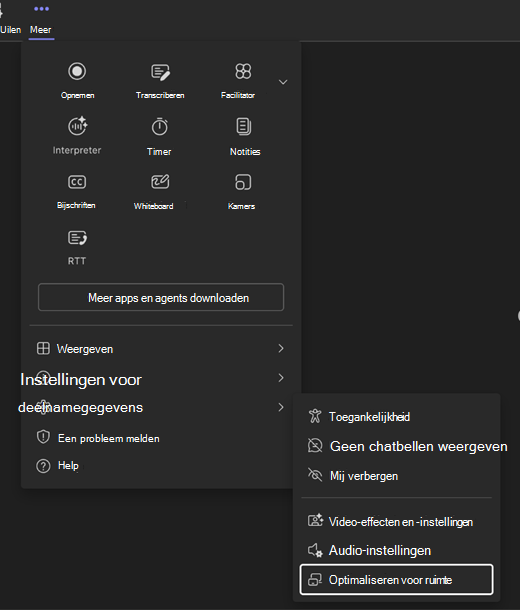Open Toegankelijkheid menu entry
520x610 pixels.
pos(396,417)
